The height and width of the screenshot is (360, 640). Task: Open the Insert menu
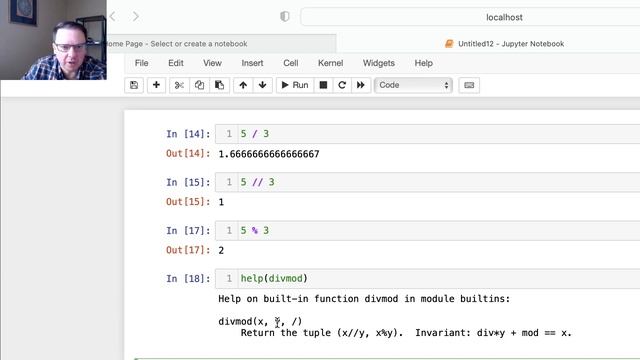tap(252, 63)
